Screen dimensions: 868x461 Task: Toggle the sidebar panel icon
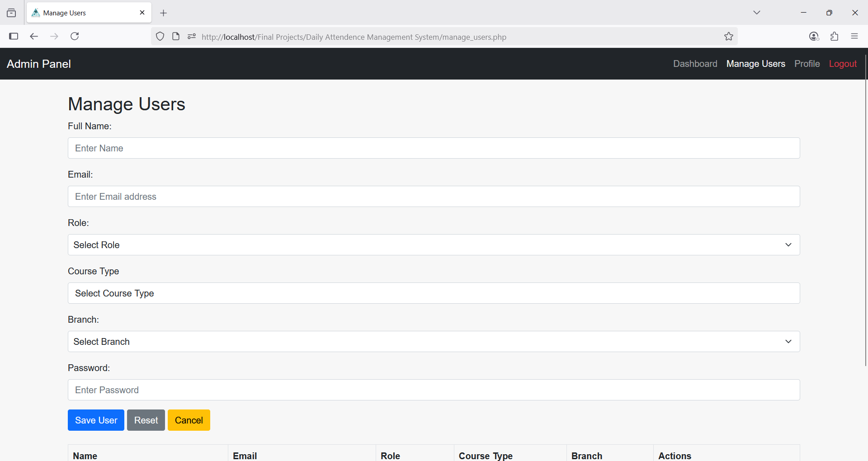(x=14, y=36)
